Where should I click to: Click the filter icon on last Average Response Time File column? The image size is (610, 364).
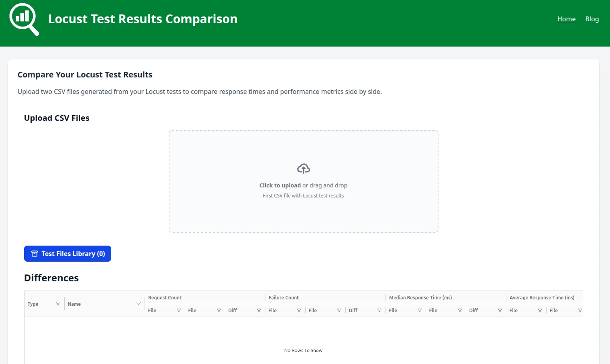pyautogui.click(x=580, y=310)
